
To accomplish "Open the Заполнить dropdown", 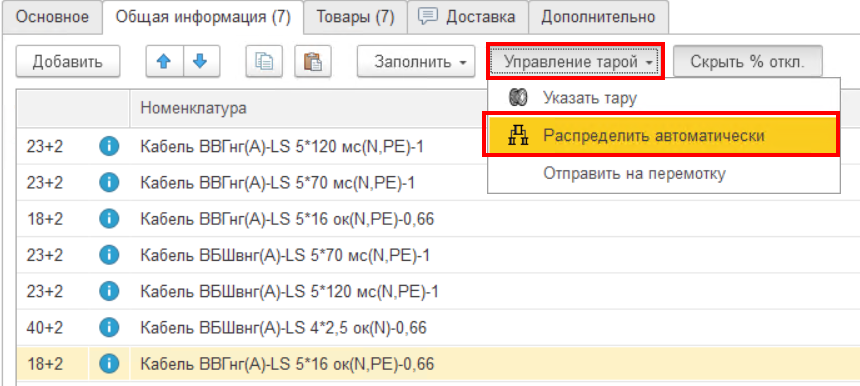I will (416, 61).
